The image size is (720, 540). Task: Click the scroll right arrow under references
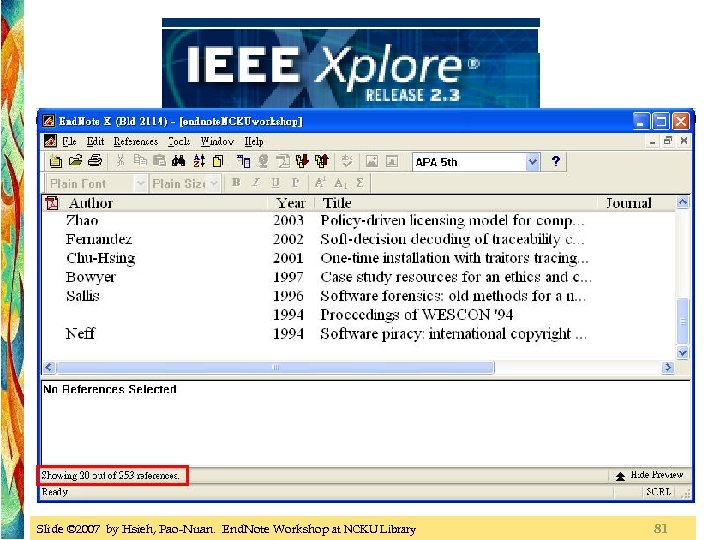668,367
